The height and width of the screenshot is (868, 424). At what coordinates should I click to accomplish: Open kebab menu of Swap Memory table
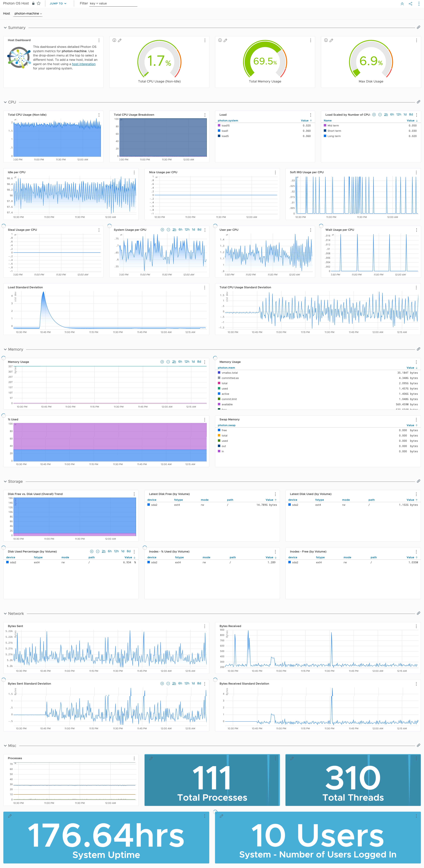(416, 420)
